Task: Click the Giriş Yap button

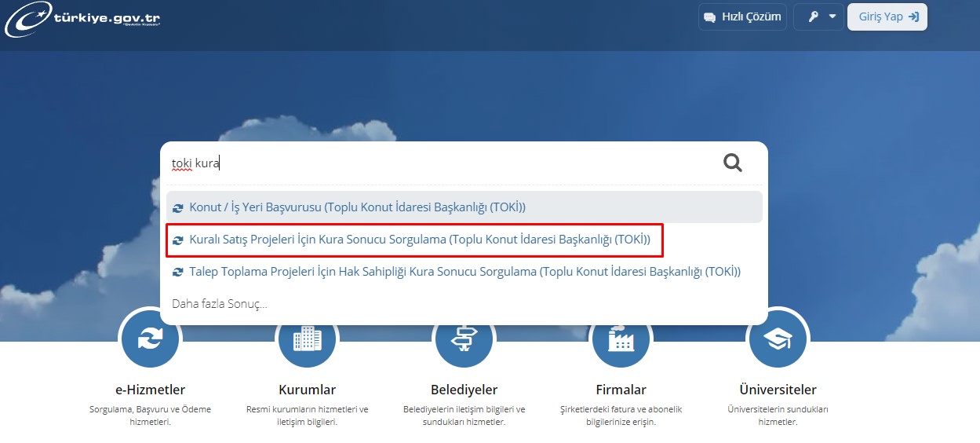Action: click(x=887, y=16)
